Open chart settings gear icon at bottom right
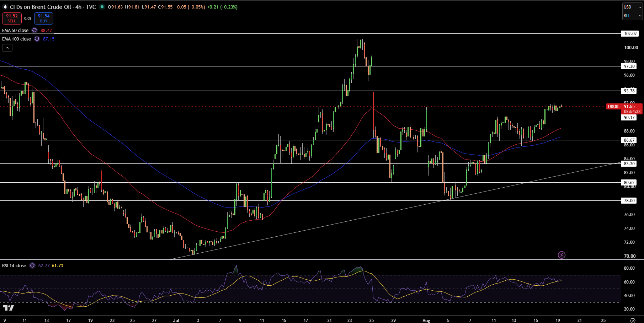 [633, 320]
